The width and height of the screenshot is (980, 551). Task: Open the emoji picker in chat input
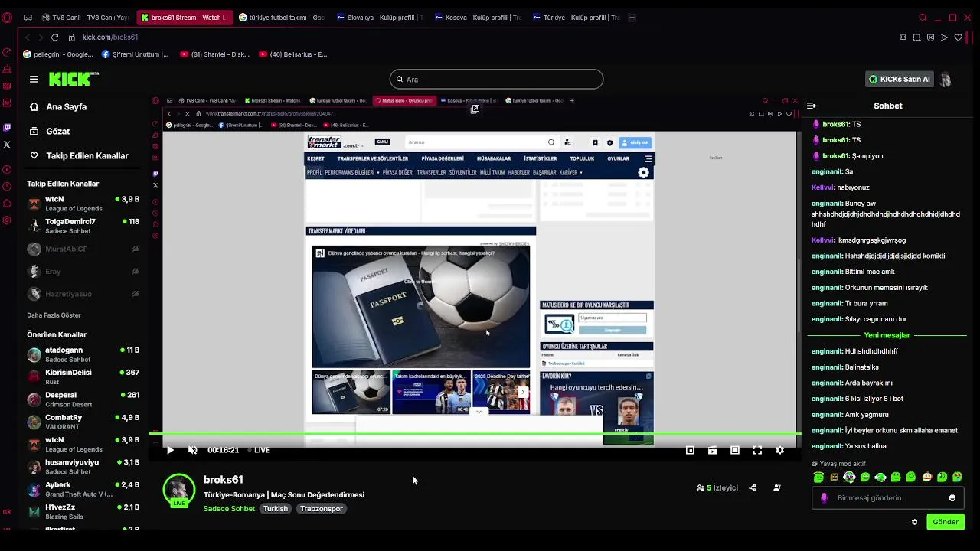[x=952, y=498]
